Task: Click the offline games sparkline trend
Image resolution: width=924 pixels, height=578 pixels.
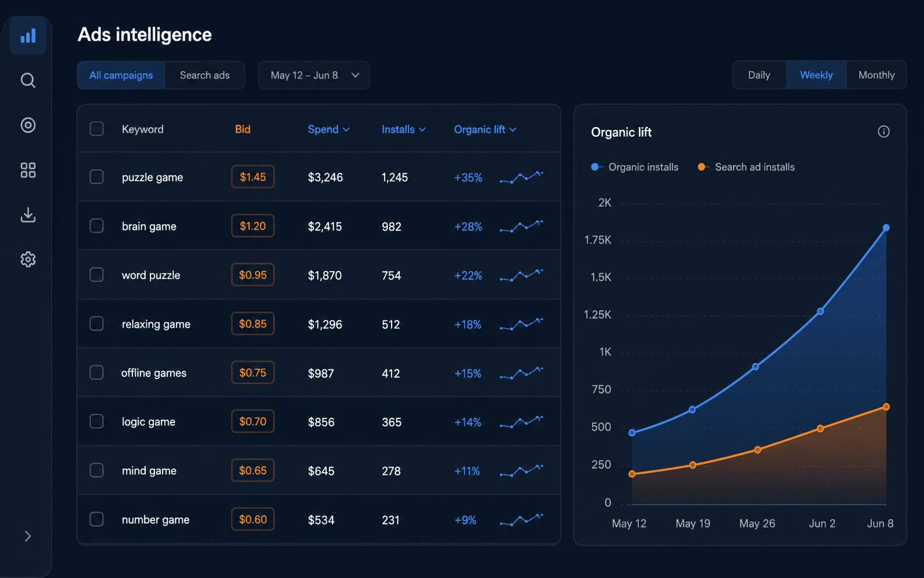Action: pos(521,372)
